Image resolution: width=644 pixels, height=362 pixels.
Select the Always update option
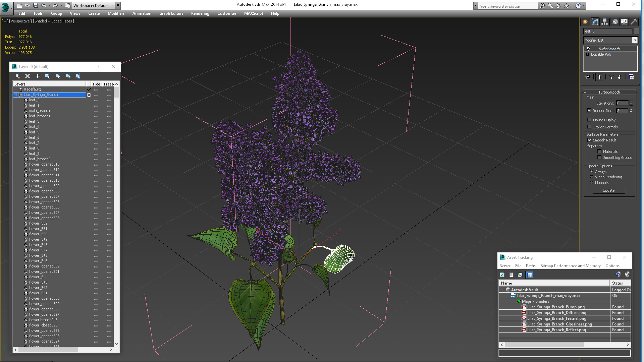(x=591, y=172)
